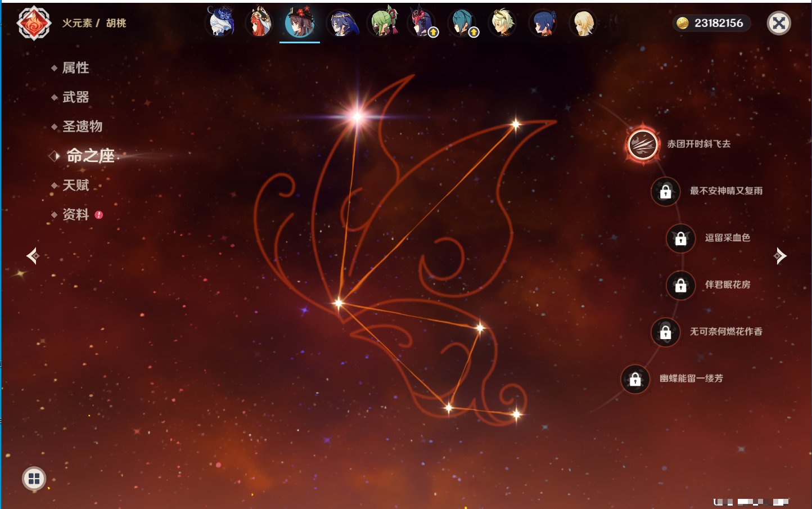Click the upper-right butterfly wing tip star
This screenshot has height=509, width=812.
point(516,124)
